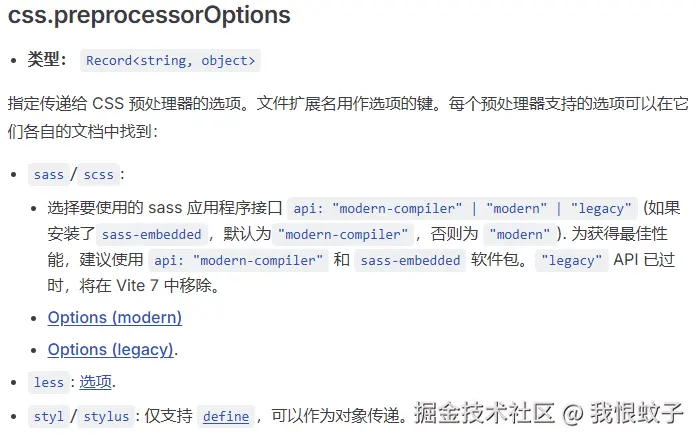Screen dimensions: 699x441
Task: Click the "legacy" code before API 已过时
Action: pyautogui.click(x=572, y=260)
